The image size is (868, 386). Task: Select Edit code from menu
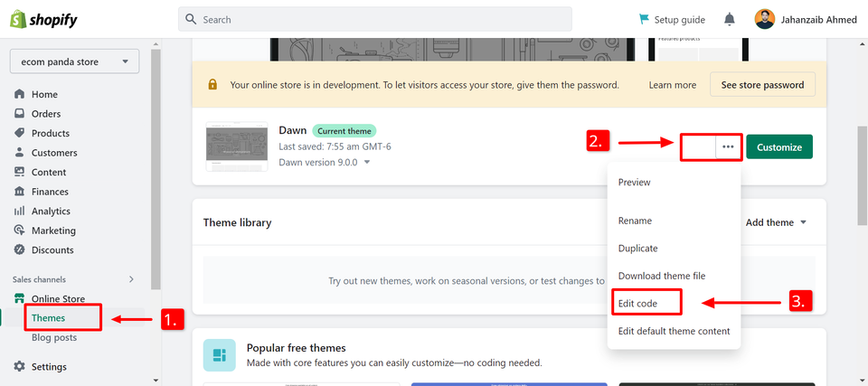click(637, 304)
